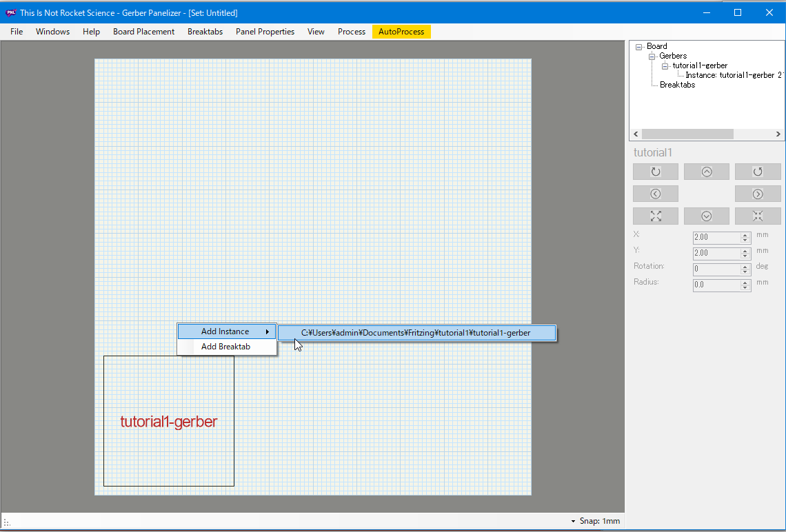The image size is (786, 532).
Task: Click the collapse inward arrows button
Action: tap(758, 216)
